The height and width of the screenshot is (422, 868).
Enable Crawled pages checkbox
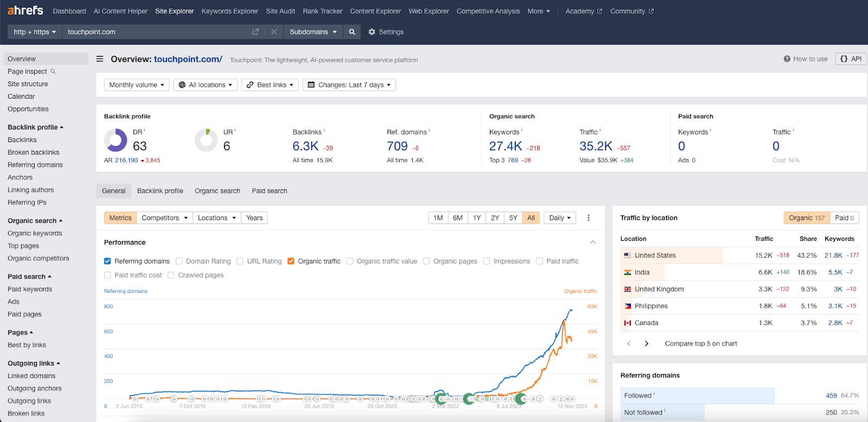click(171, 275)
